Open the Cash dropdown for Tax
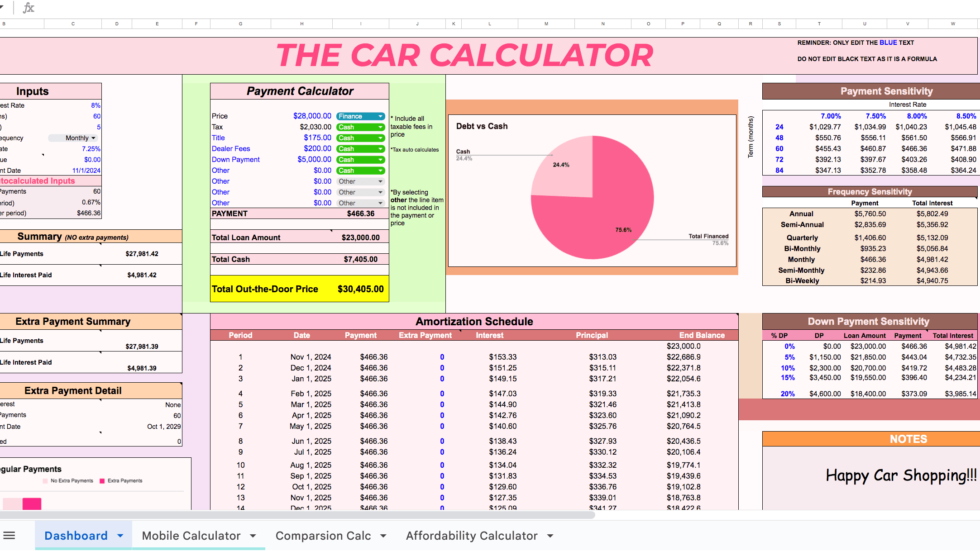 point(361,127)
